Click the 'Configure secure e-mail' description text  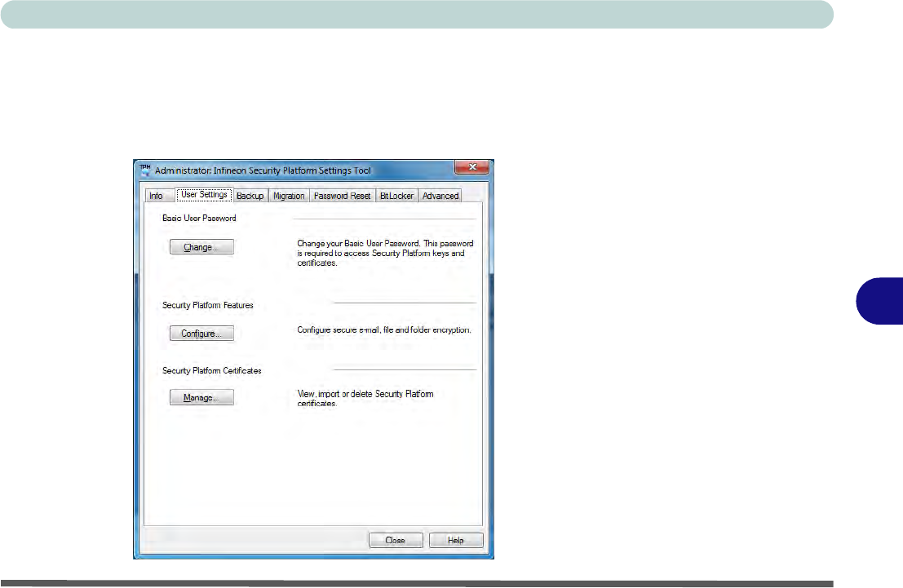[384, 330]
